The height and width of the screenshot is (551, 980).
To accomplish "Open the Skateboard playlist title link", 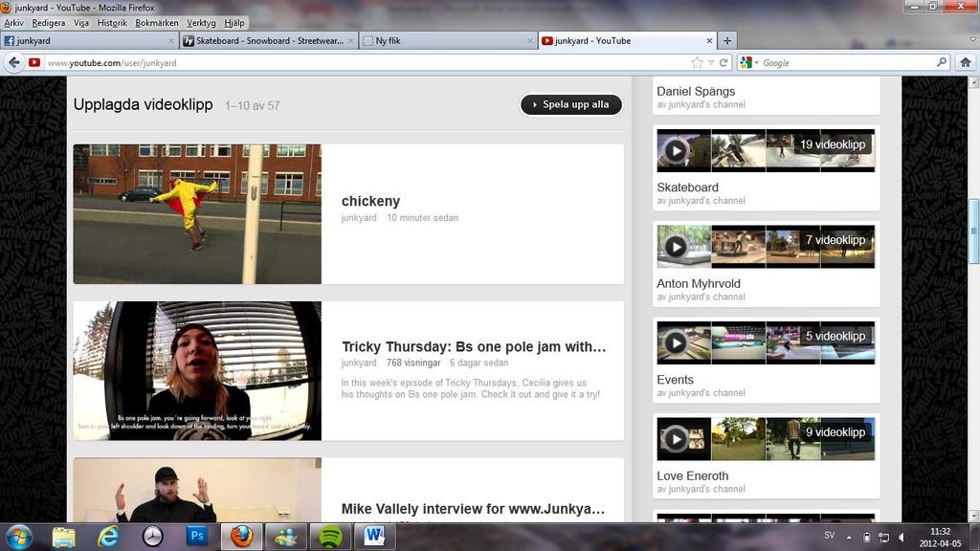I will [x=687, y=187].
